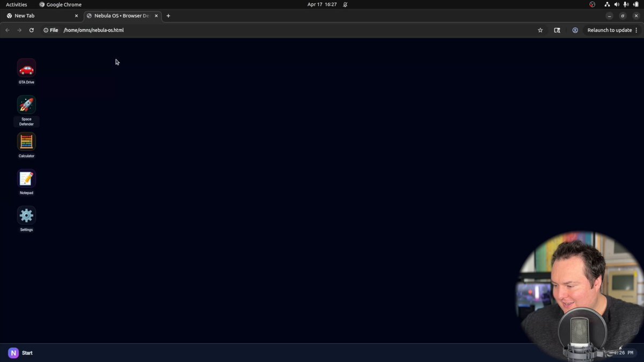Open the Calculator app
The height and width of the screenshot is (362, 644).
pos(26,142)
